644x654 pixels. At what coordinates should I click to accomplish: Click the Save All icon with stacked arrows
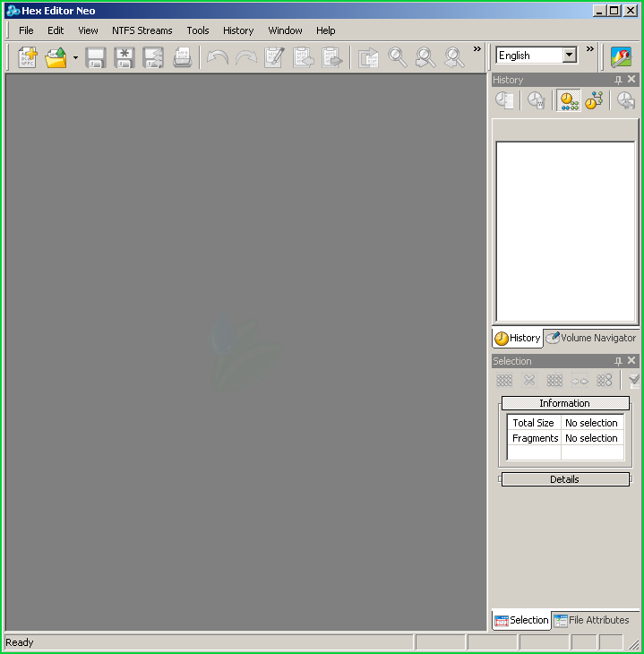coord(153,57)
